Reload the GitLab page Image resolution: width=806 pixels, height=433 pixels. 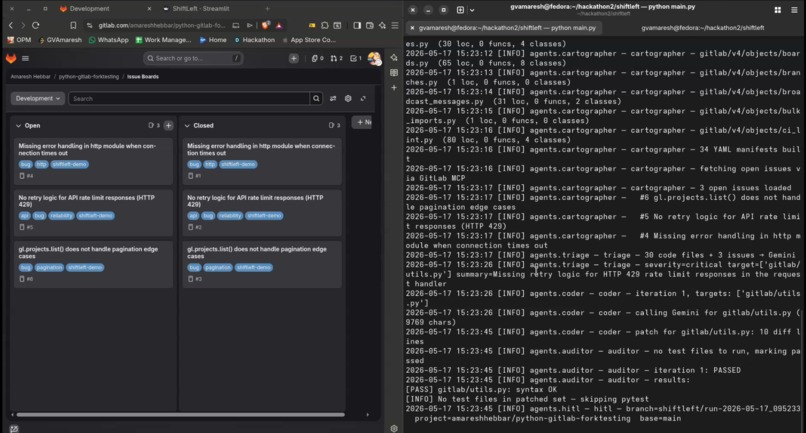pyautogui.click(x=35, y=25)
